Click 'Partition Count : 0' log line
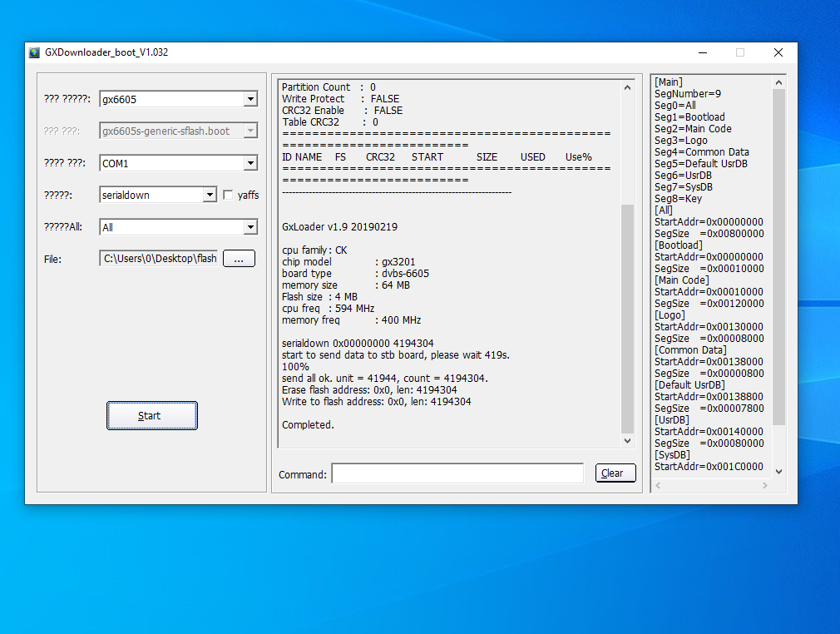This screenshot has width=840, height=634. tap(329, 87)
